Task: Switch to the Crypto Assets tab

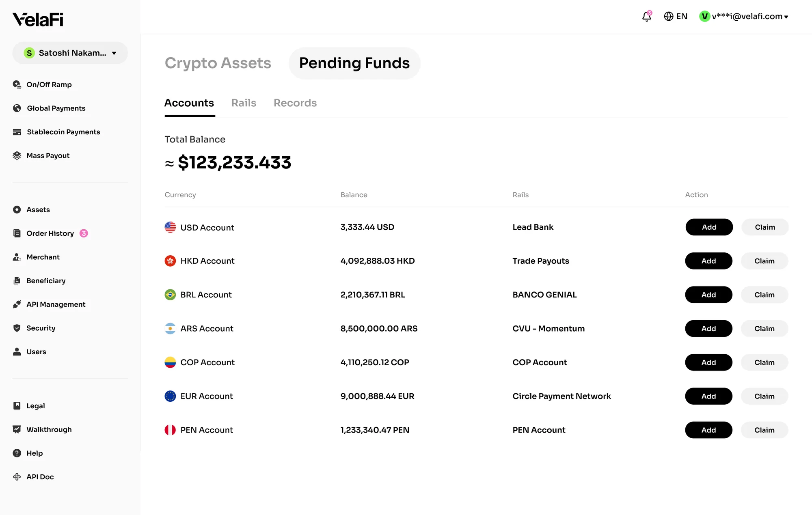Action: pos(218,63)
